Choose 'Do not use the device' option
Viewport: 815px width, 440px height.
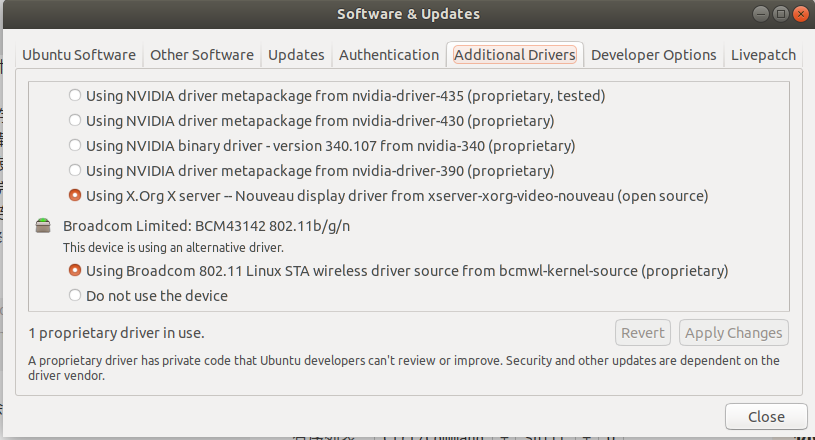click(75, 295)
